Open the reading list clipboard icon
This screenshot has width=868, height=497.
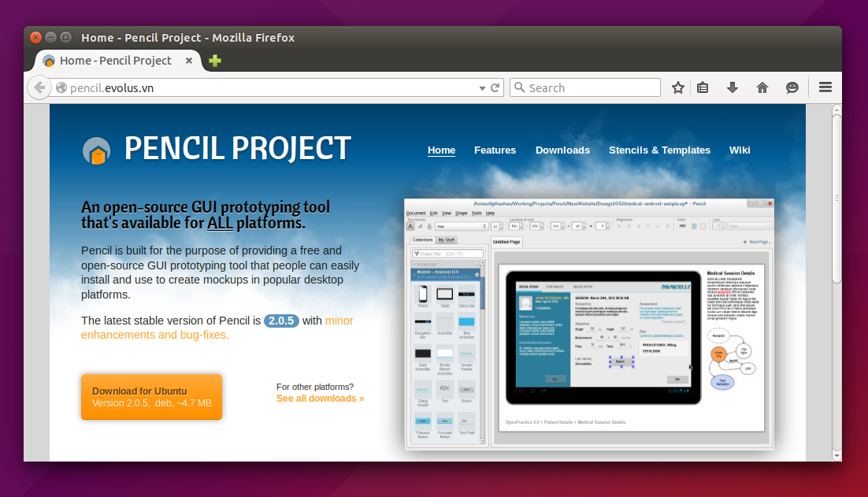tap(702, 87)
